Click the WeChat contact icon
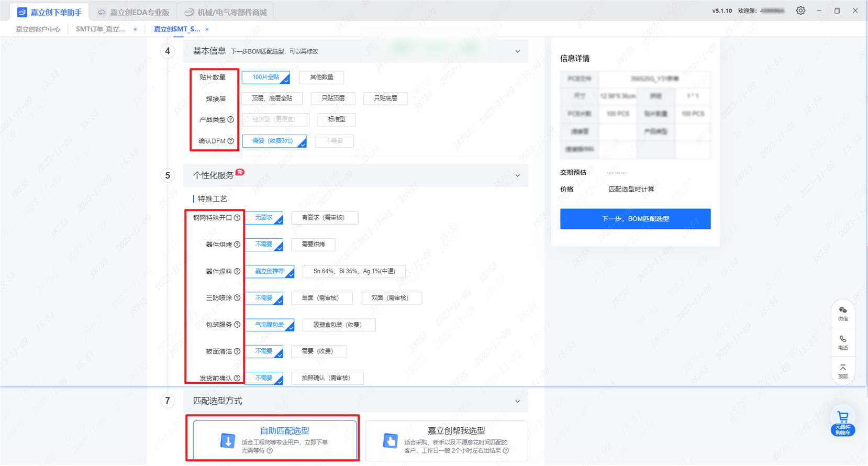Viewport: 868px width, 466px height. coord(842,313)
